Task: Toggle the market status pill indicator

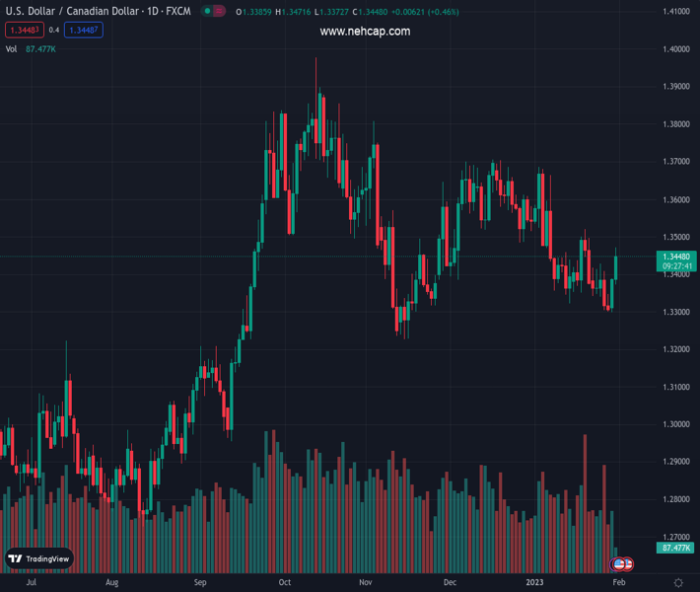Action: click(x=212, y=12)
